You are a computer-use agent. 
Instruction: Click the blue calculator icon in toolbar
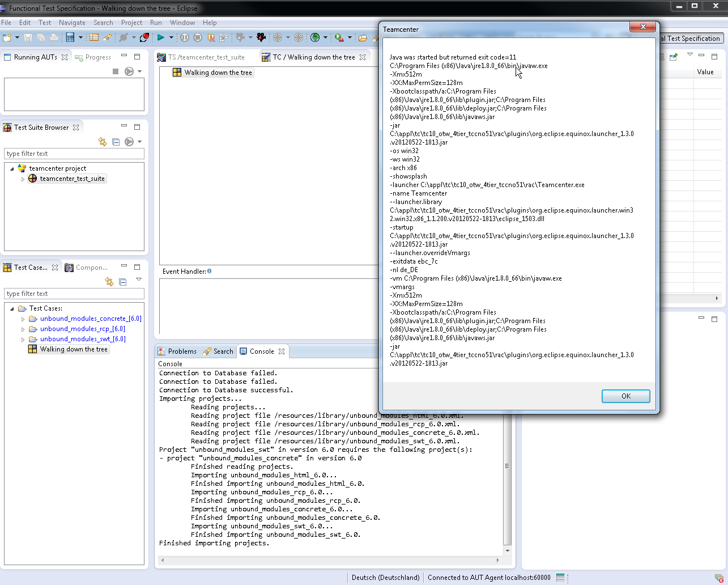(x=70, y=37)
